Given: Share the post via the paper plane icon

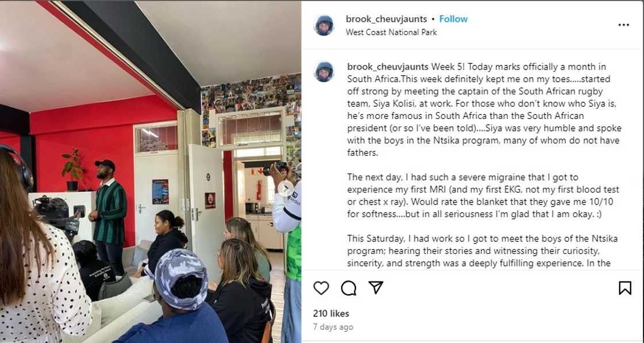Looking at the screenshot, I should tap(376, 288).
